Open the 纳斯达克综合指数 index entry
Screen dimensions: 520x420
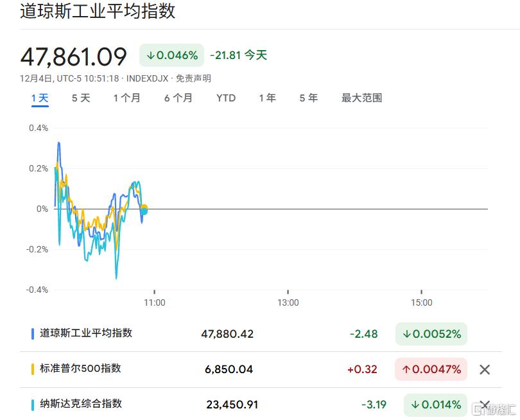pos(81,404)
